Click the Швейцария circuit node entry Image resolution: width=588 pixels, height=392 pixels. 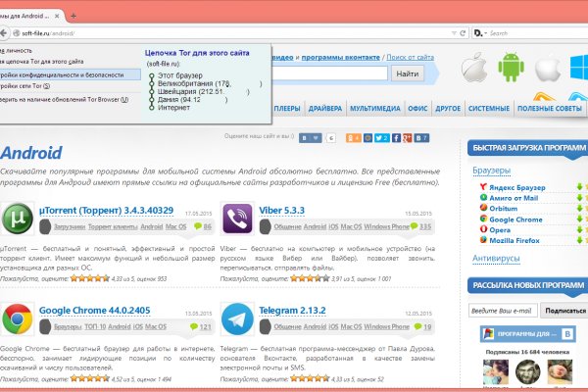tap(203, 91)
